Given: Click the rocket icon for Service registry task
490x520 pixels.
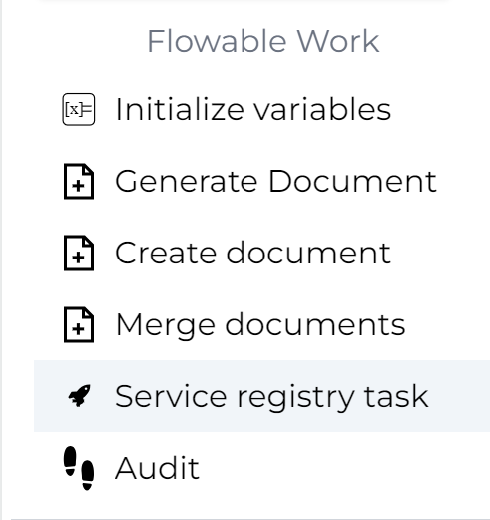Looking at the screenshot, I should (x=79, y=396).
